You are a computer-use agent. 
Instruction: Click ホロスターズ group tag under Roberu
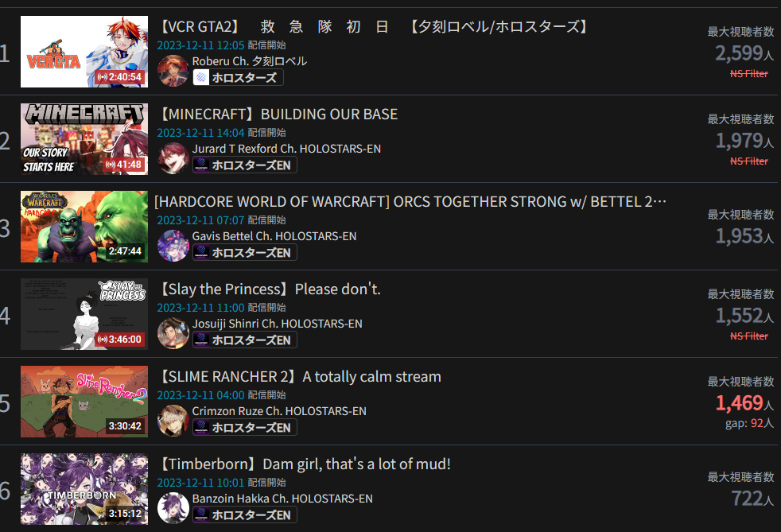coord(238,78)
